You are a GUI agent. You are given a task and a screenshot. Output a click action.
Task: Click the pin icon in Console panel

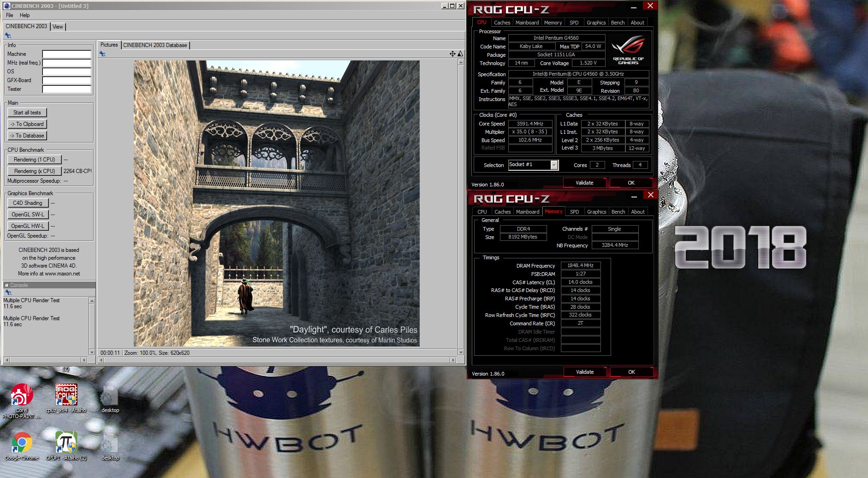8,293
